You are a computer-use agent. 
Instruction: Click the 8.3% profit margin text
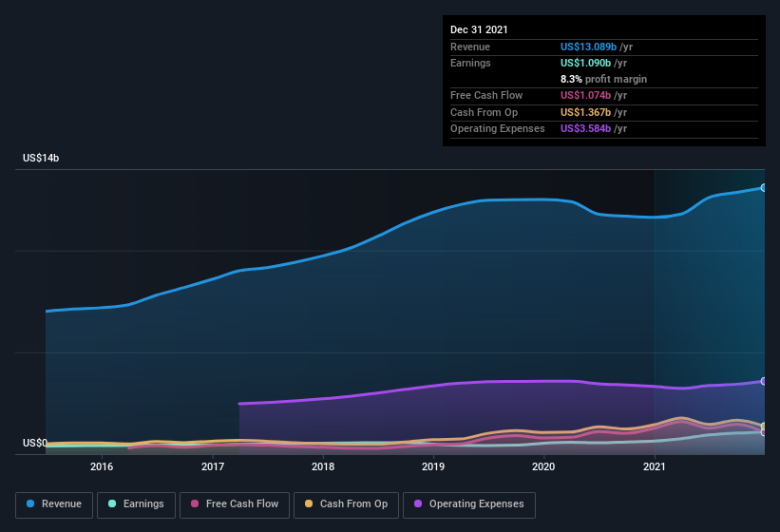(603, 79)
